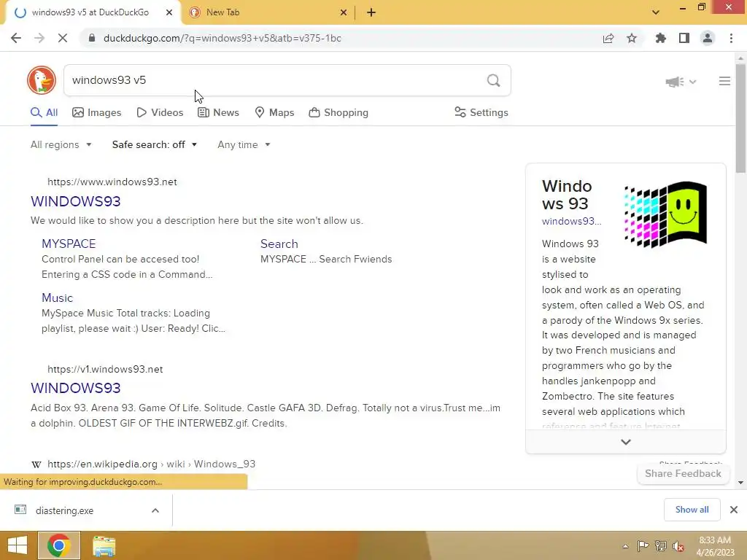This screenshot has height=560, width=747.
Task: Click Chrome icon in the taskbar
Action: (59, 545)
